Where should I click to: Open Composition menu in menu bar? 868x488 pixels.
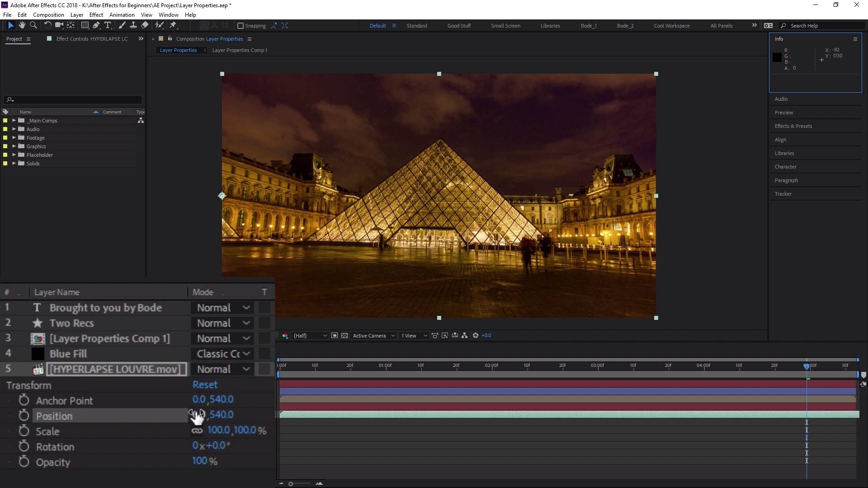(48, 14)
